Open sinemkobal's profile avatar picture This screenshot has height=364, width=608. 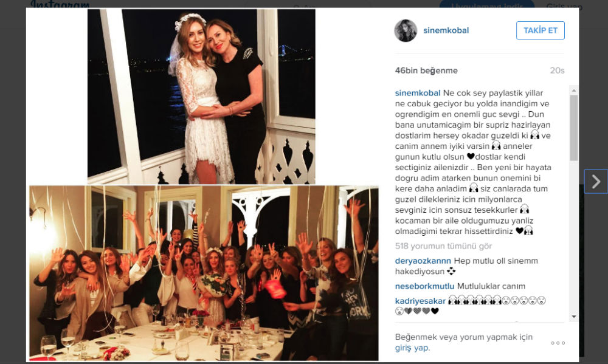[x=406, y=30]
